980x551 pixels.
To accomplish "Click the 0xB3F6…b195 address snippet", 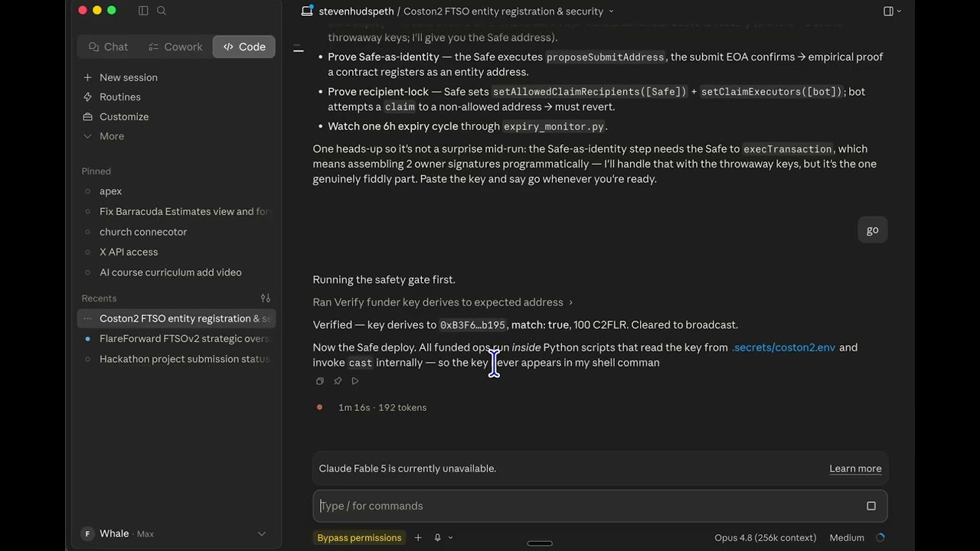I will tap(472, 325).
